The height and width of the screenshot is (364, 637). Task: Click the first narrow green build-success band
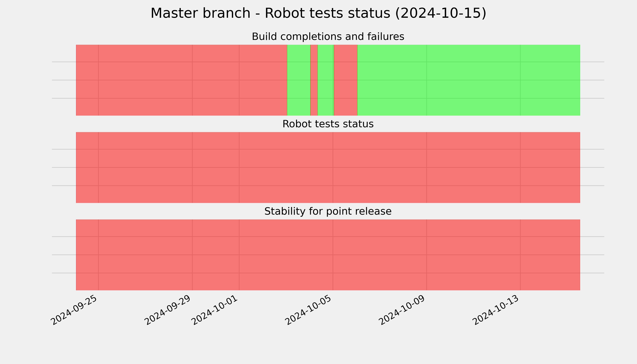tap(299, 80)
